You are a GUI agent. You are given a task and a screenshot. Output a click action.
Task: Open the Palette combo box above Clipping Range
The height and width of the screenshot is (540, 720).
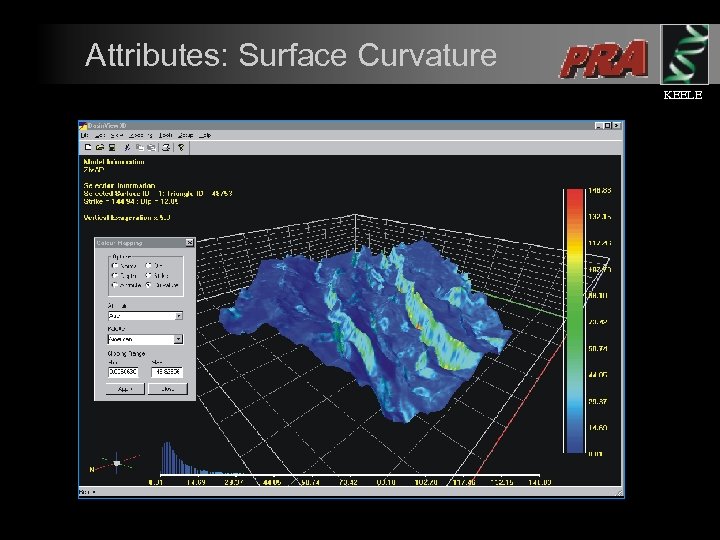coord(145,339)
